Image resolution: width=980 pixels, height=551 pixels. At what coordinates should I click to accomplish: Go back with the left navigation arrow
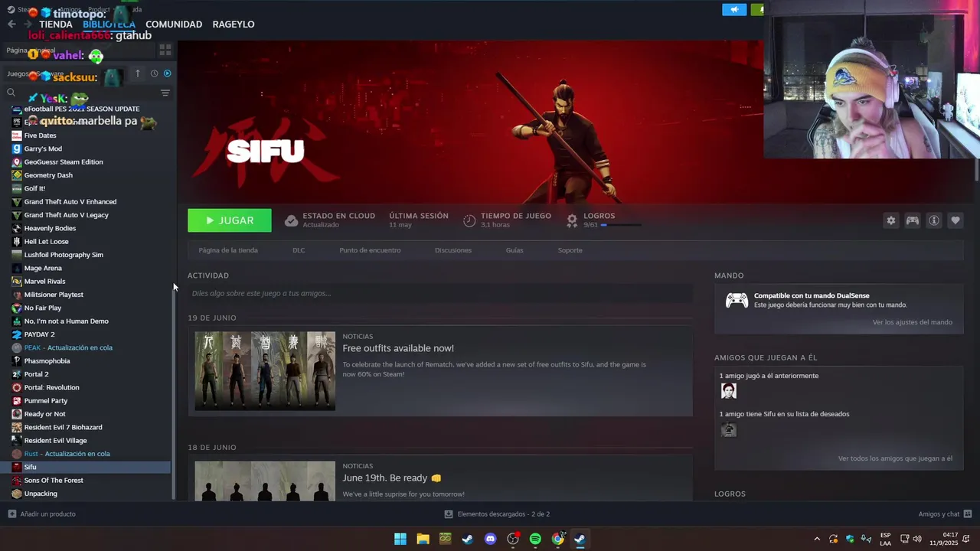11,24
